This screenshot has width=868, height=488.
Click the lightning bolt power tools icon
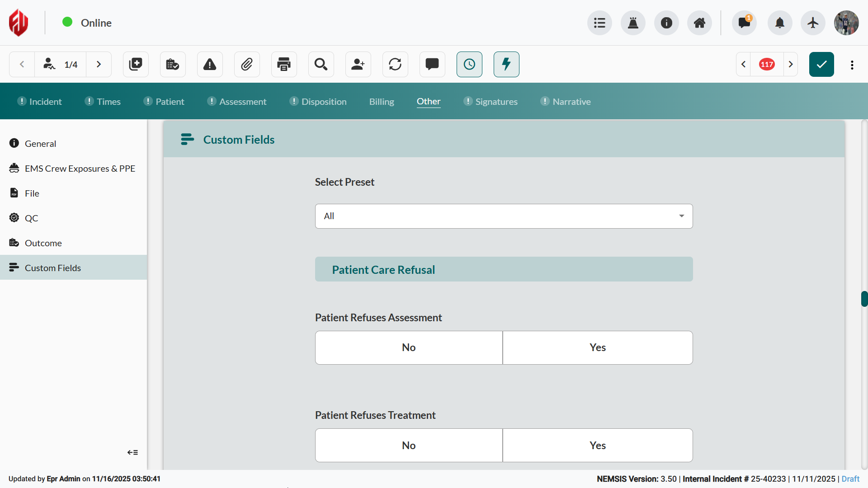506,64
